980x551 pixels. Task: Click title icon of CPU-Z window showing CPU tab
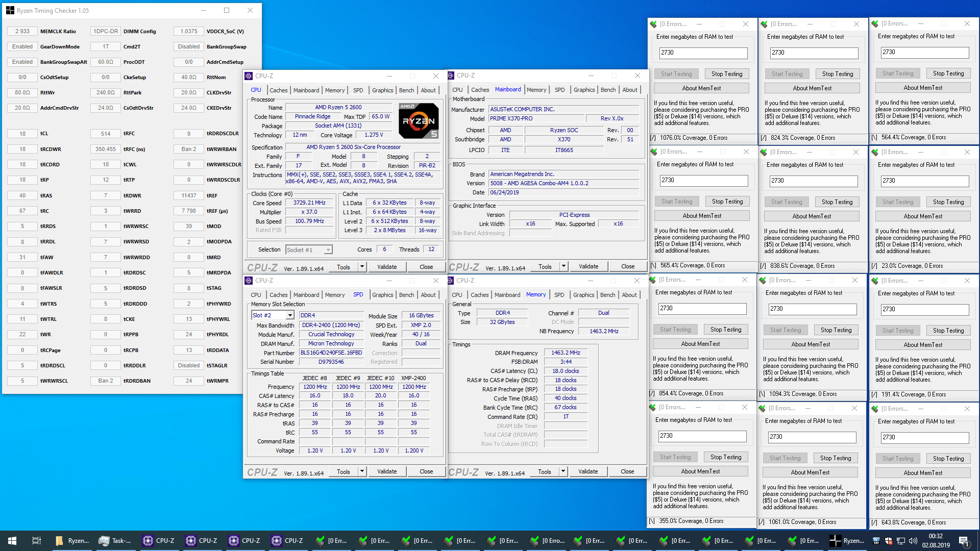[x=249, y=76]
